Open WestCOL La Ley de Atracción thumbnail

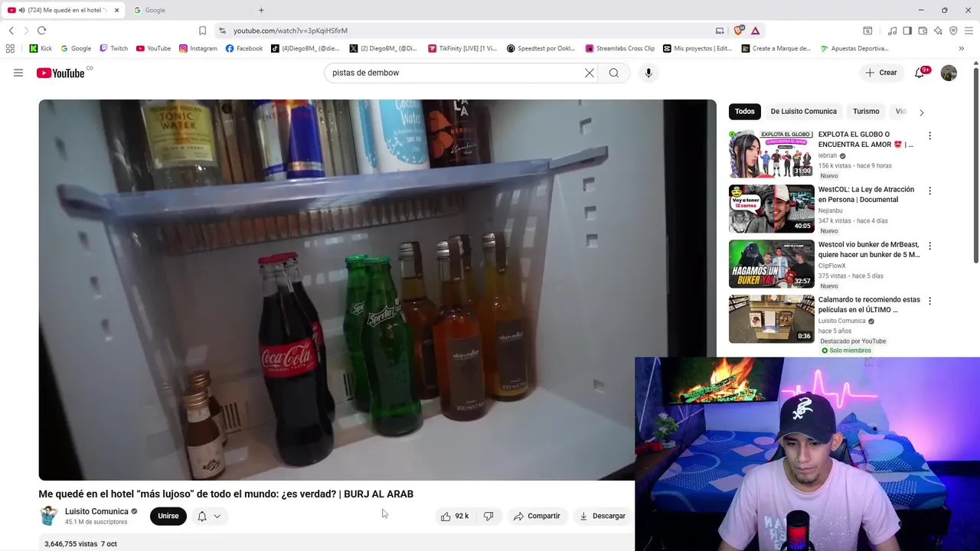pyautogui.click(x=771, y=209)
